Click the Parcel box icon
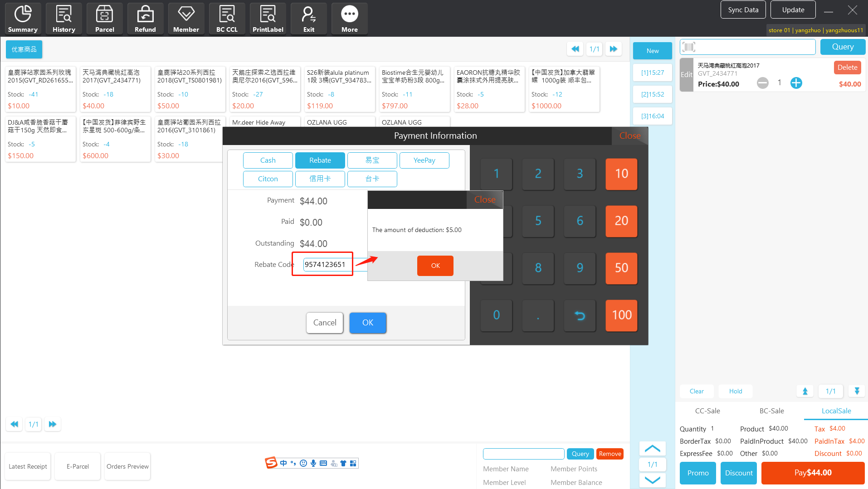 (x=104, y=19)
